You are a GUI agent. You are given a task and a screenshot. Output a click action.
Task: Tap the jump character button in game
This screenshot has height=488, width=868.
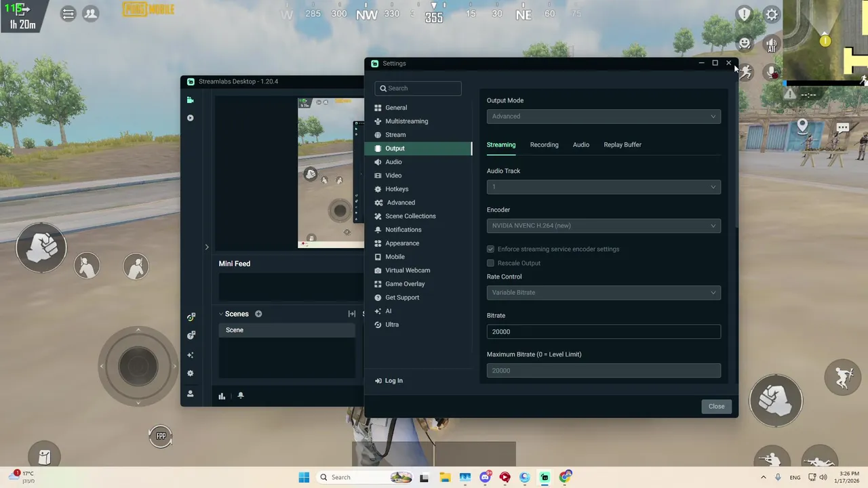tap(844, 378)
